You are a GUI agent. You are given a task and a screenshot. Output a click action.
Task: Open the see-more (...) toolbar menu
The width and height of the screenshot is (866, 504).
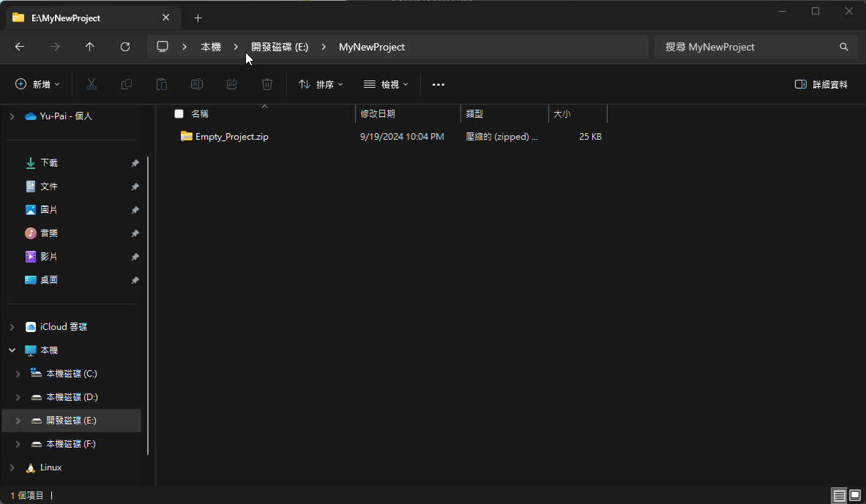pyautogui.click(x=438, y=84)
